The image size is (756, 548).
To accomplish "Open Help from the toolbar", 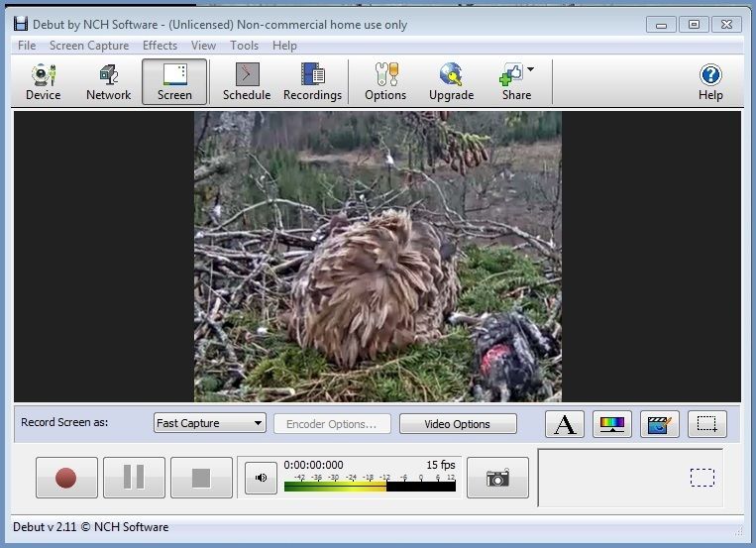I will tap(710, 82).
